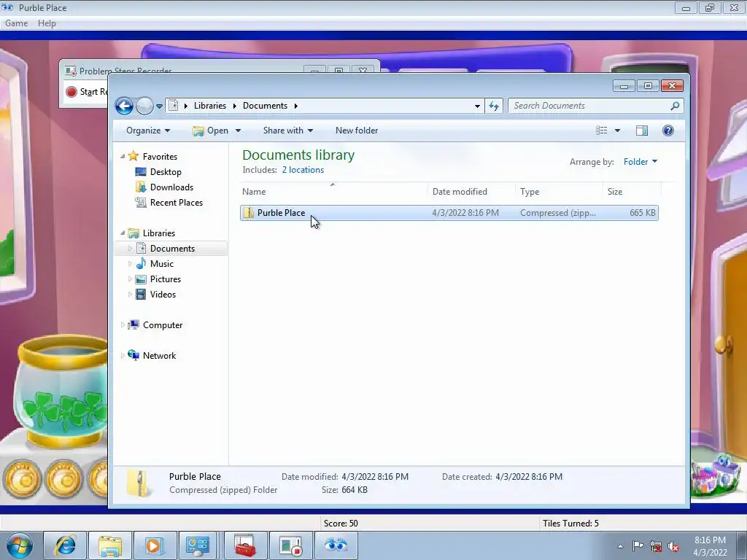This screenshot has height=560, width=747.
Task: Sort by the Name column header
Action: 333,192
